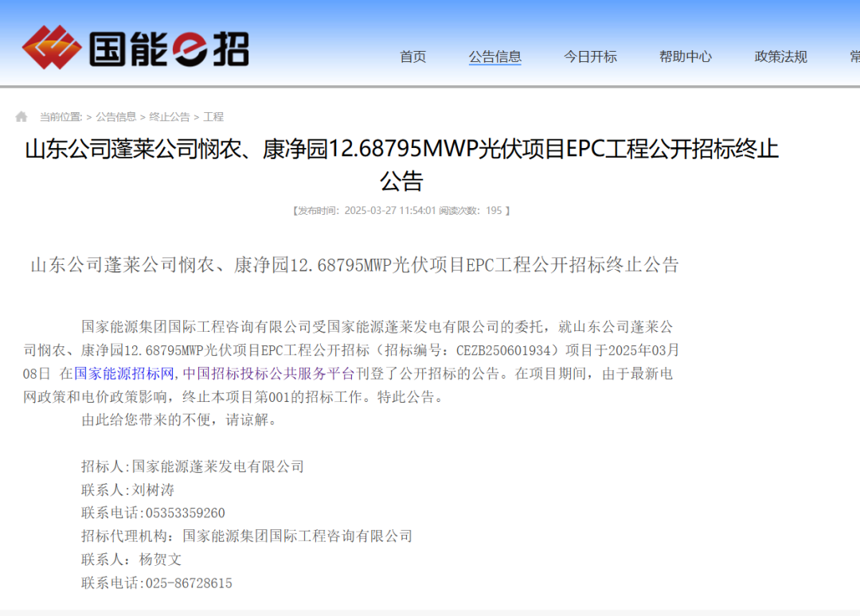Viewport: 860px width, 616px height.
Task: Click the phone number 05353359260
Action: 186,513
